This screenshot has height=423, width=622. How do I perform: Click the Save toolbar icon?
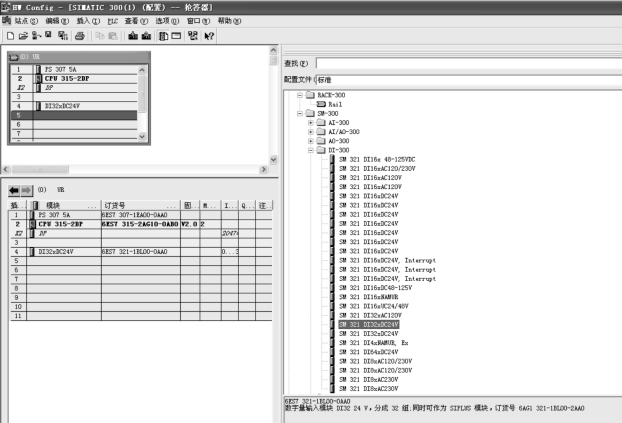coord(48,35)
